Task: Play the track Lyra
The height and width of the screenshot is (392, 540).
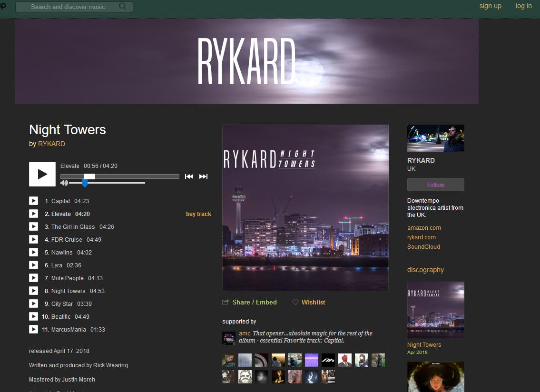Action: coord(33,265)
